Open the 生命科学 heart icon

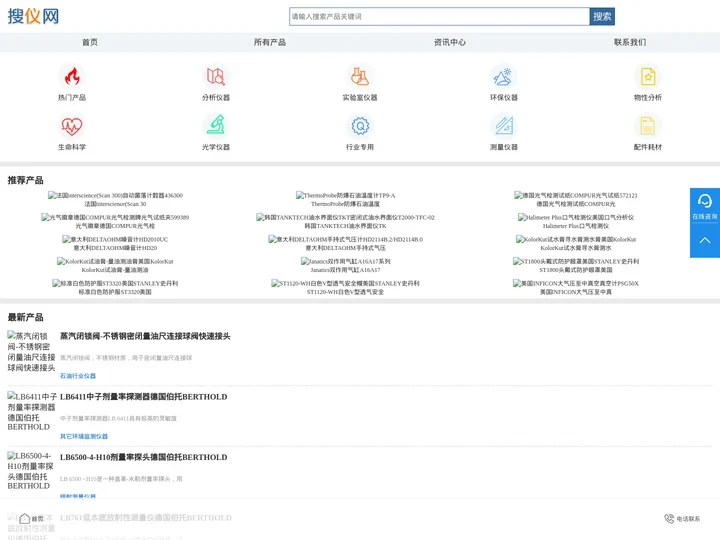[x=72, y=126]
